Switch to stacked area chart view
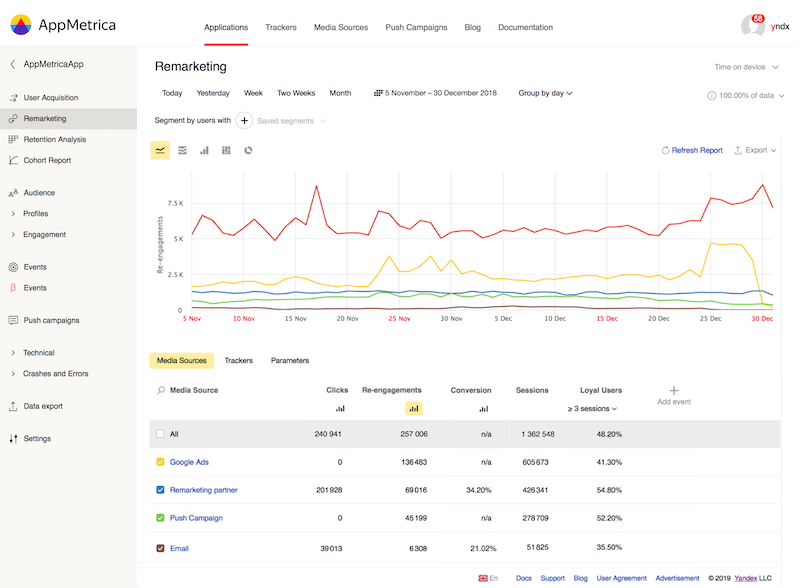The height and width of the screenshot is (588, 800). (x=182, y=150)
